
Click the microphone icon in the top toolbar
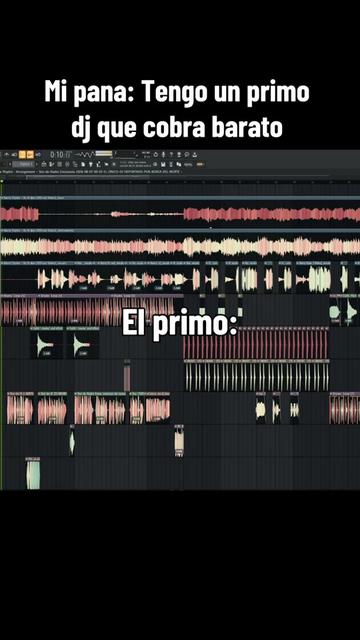click(x=164, y=154)
